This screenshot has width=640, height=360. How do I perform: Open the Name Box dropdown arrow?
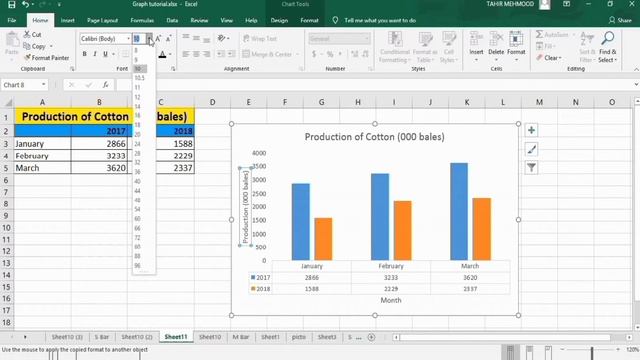pos(43,85)
